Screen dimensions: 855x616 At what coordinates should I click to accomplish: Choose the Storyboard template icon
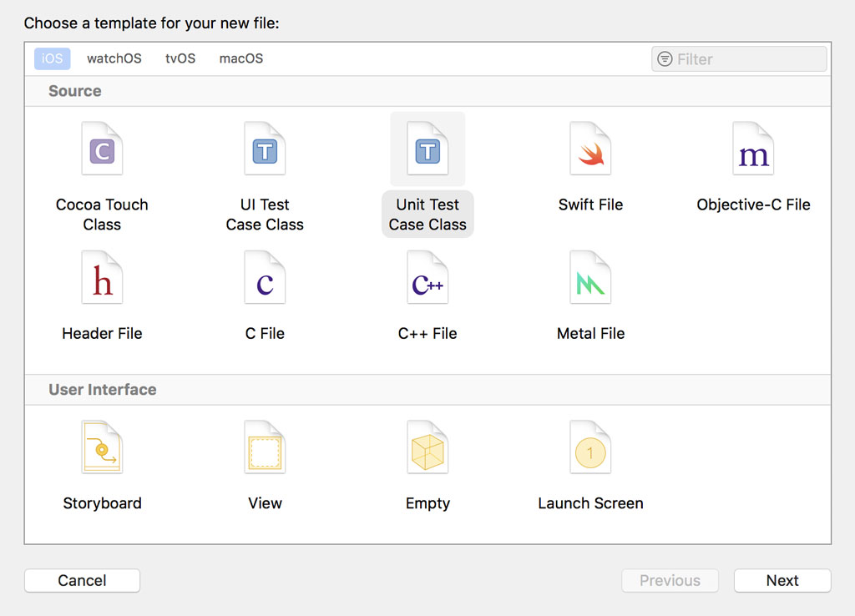click(x=102, y=448)
